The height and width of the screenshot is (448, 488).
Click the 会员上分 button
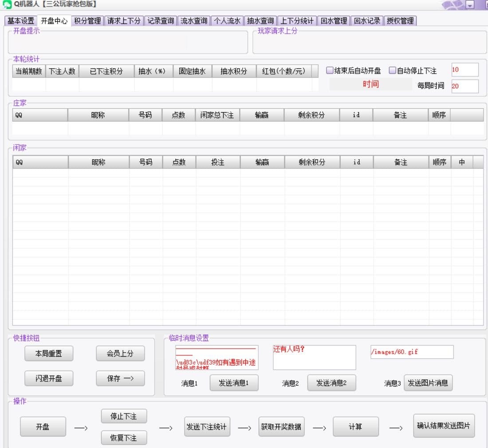120,354
